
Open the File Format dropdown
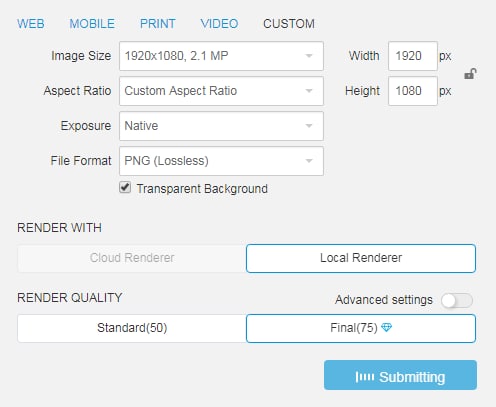point(221,161)
